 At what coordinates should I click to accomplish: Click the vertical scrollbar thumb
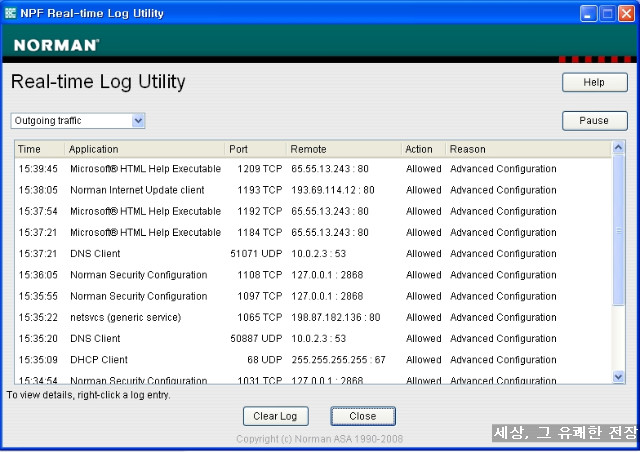coord(618,230)
